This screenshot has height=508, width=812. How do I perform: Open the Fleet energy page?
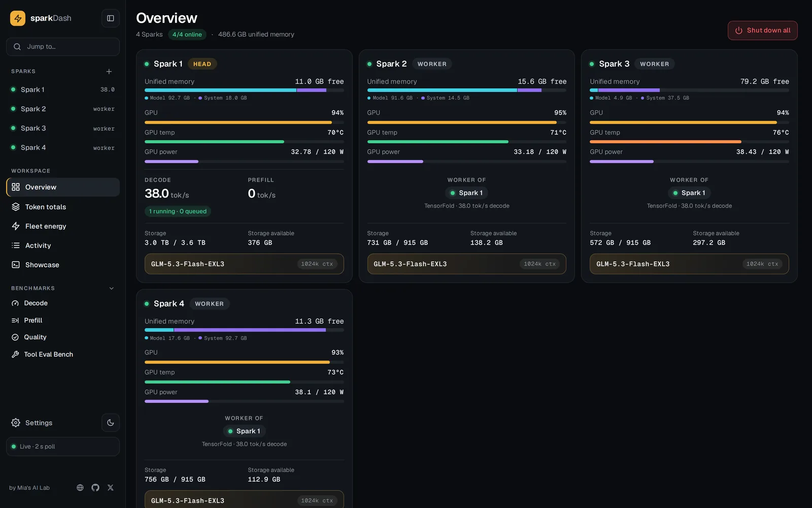pos(63,226)
